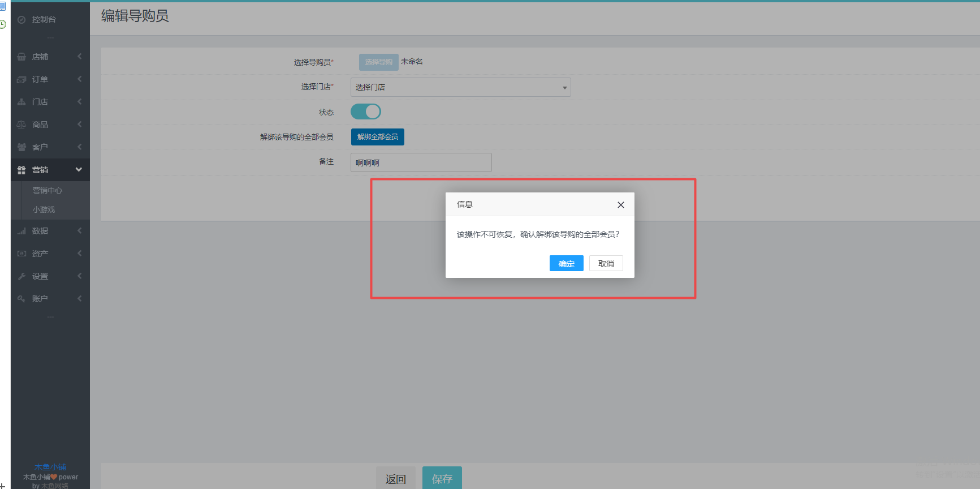
Task: Click the 店铺 shop icon in sidebar
Action: click(21, 57)
